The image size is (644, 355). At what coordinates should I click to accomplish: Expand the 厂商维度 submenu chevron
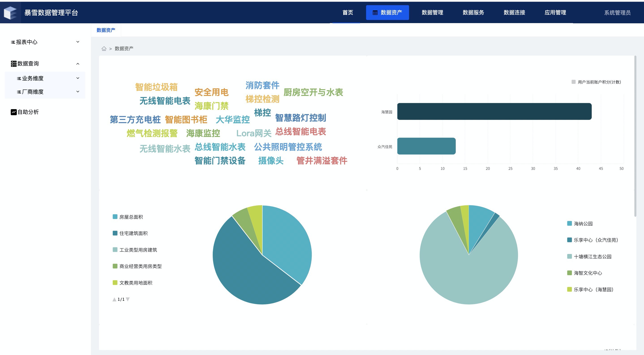[x=78, y=92]
